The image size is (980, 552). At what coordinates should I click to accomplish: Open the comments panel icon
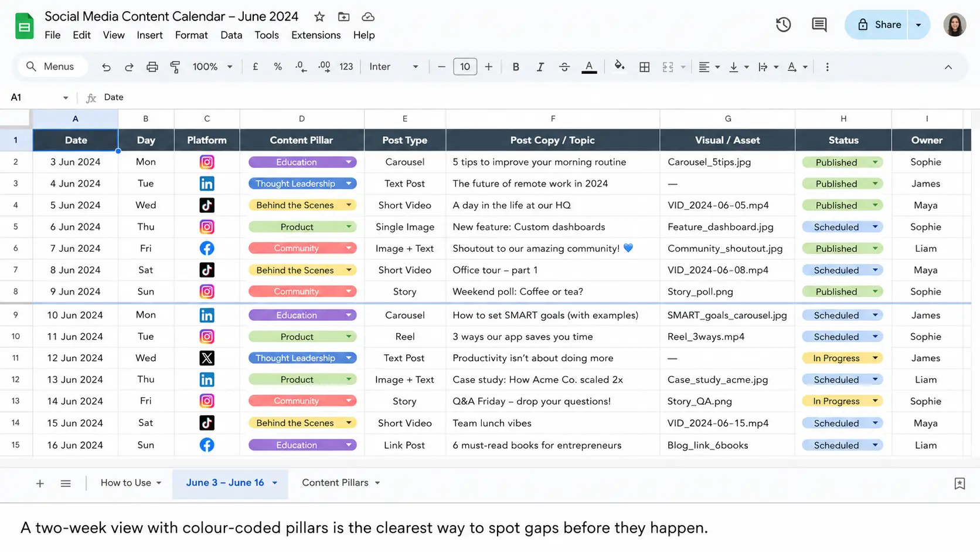tap(819, 25)
